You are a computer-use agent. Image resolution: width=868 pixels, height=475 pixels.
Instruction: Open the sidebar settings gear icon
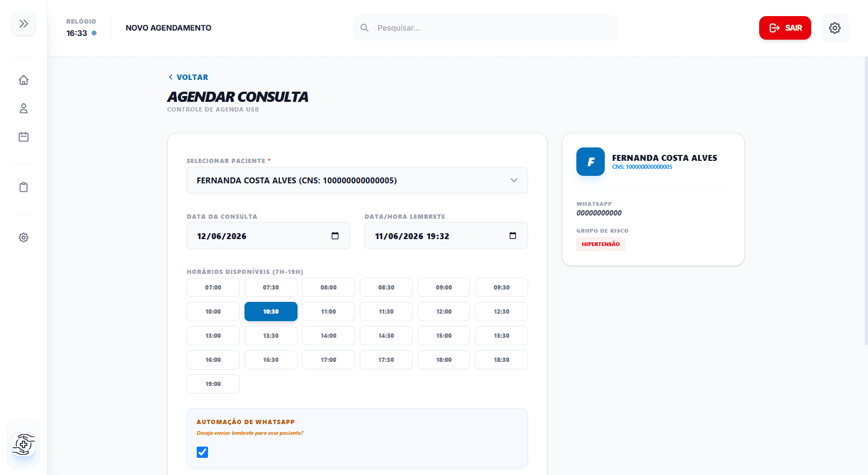pos(24,237)
